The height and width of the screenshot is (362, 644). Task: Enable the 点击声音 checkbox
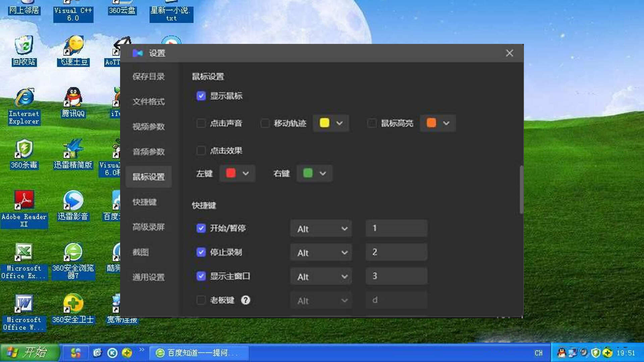click(201, 123)
